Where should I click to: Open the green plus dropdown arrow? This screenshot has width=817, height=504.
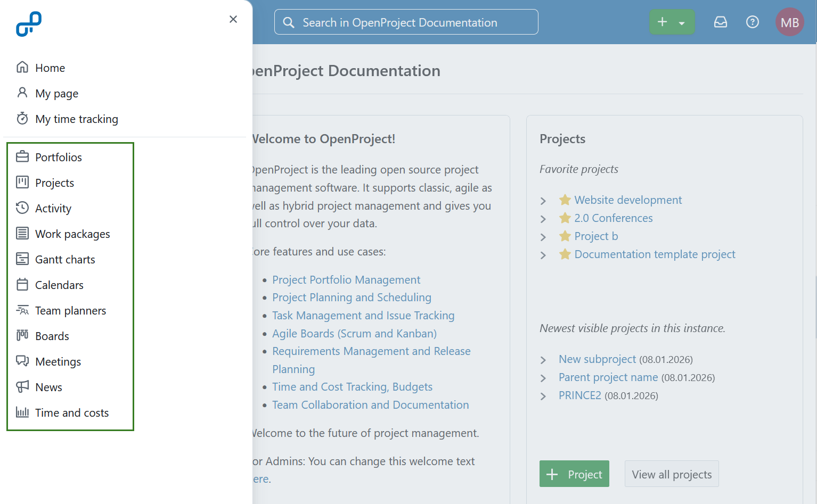click(682, 22)
